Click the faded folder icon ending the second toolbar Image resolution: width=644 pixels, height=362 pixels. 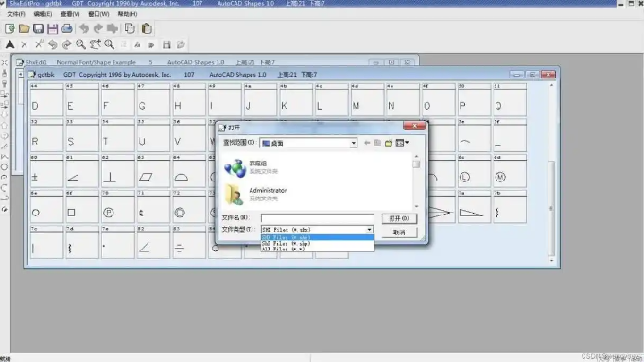181,44
